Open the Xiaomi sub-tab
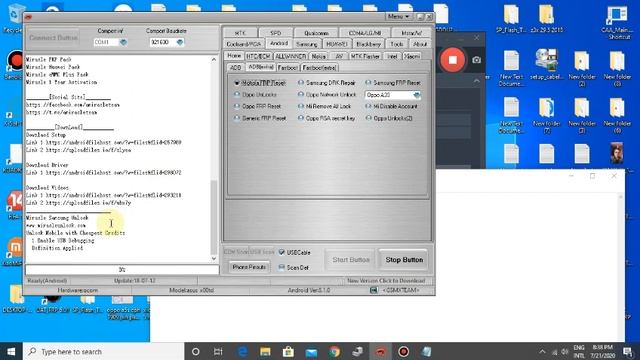 click(411, 56)
